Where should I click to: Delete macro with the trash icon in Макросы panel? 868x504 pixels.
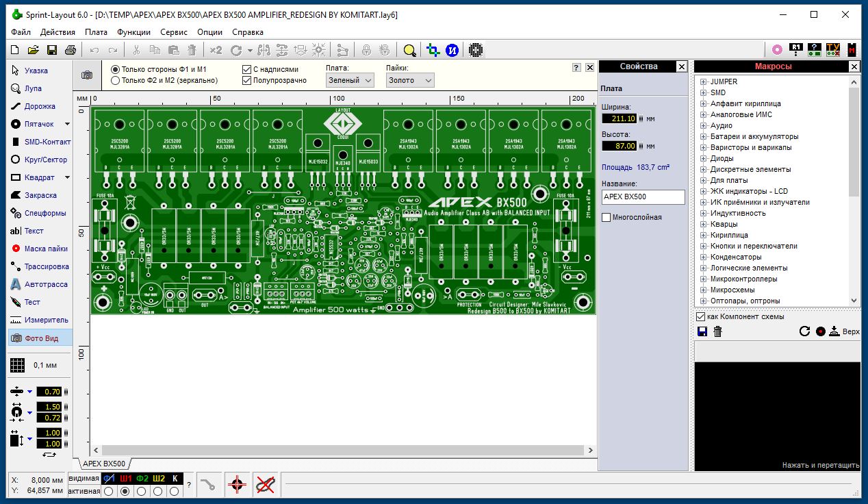[717, 331]
